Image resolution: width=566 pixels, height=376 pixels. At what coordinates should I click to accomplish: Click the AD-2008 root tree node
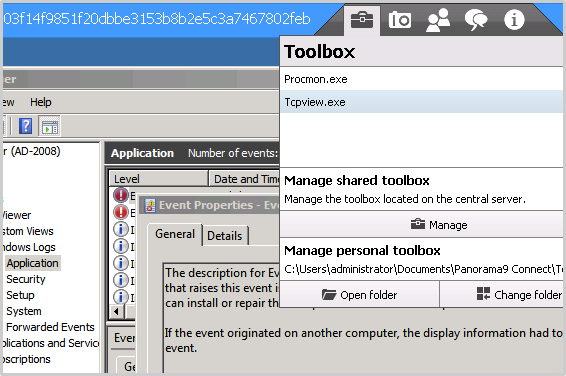pyautogui.click(x=32, y=151)
